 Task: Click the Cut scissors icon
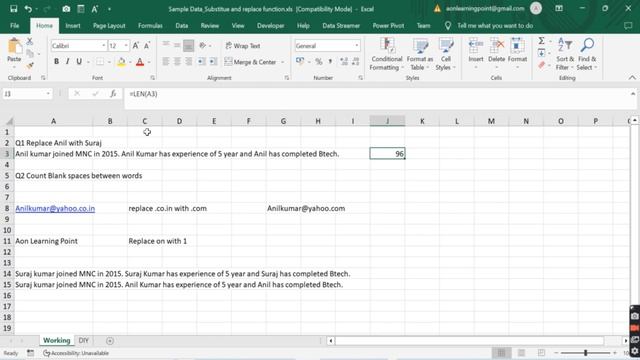pos(30,41)
